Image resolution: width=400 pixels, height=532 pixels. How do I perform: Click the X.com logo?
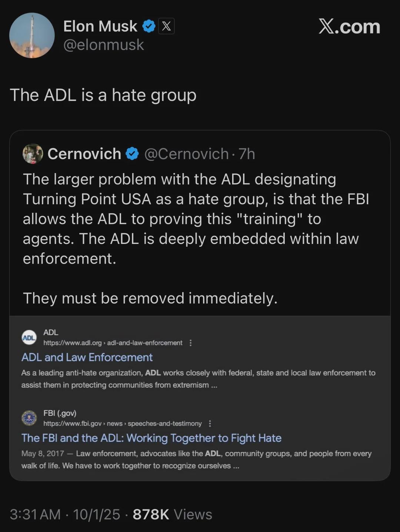pyautogui.click(x=349, y=27)
